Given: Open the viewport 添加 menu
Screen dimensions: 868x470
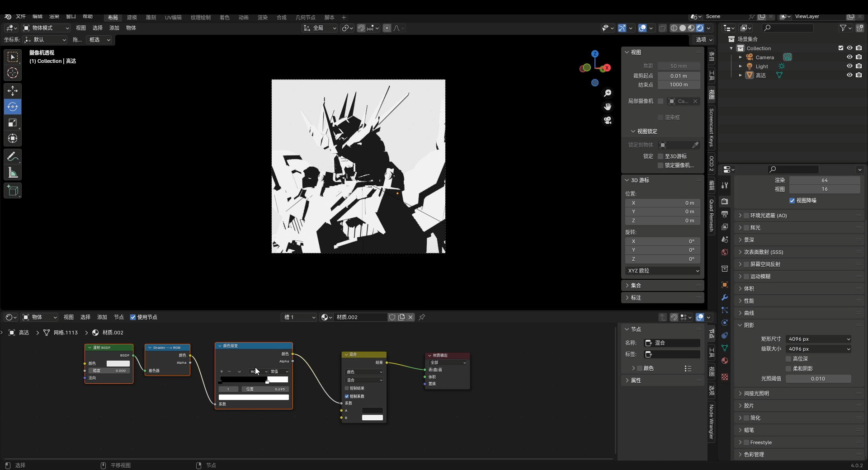Looking at the screenshot, I should click(x=114, y=28).
